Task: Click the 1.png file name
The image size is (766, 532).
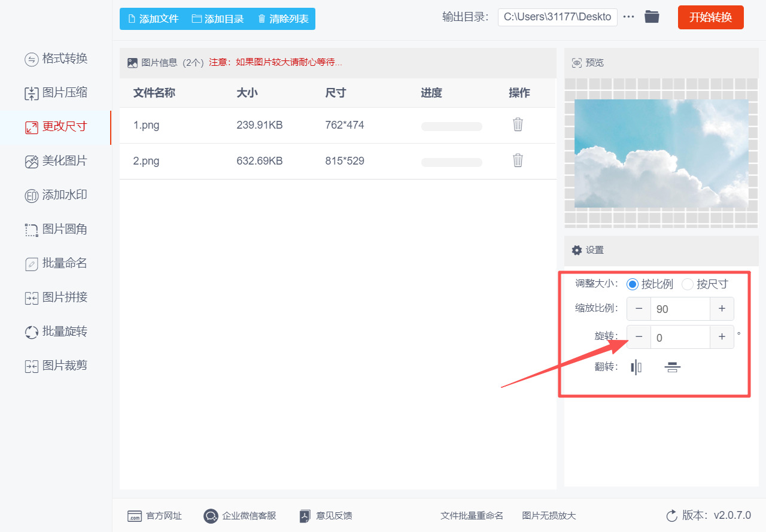Action: pyautogui.click(x=146, y=125)
